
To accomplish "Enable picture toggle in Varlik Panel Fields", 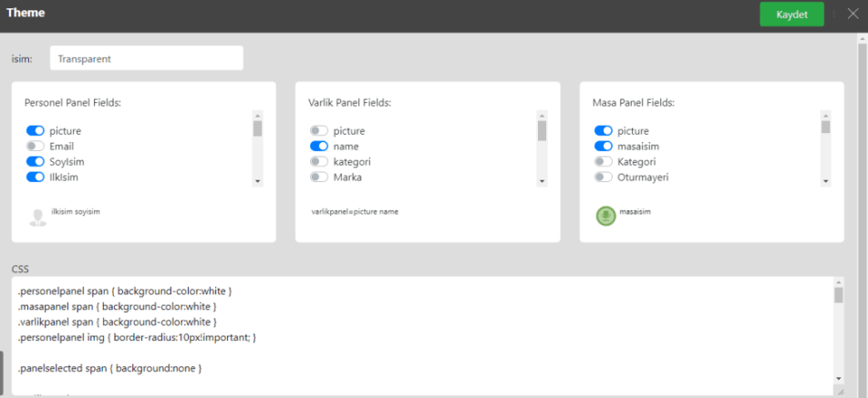I will pyautogui.click(x=319, y=131).
